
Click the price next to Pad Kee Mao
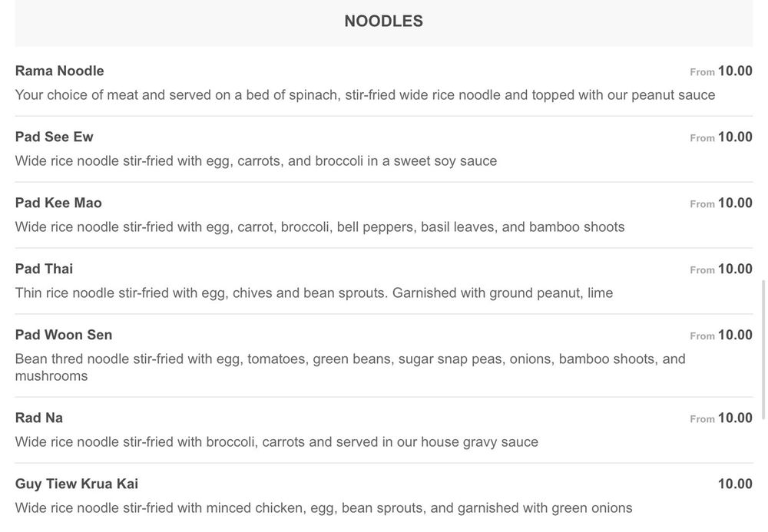(734, 203)
